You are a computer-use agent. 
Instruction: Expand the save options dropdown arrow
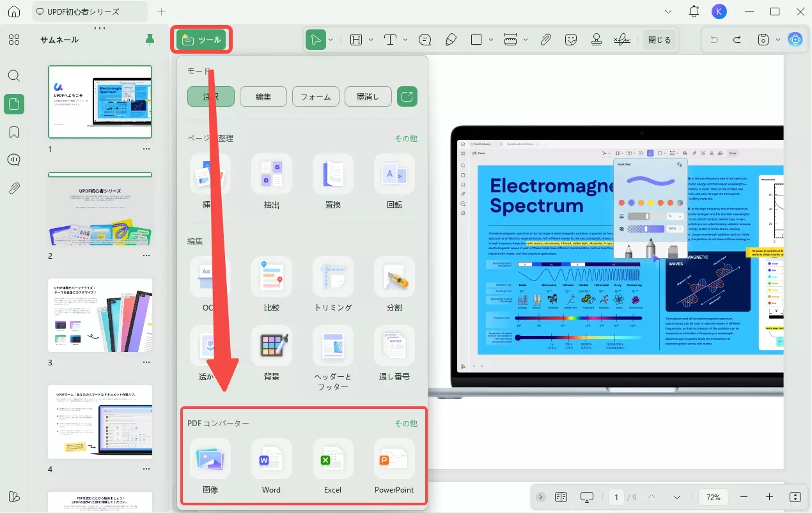[x=777, y=40]
